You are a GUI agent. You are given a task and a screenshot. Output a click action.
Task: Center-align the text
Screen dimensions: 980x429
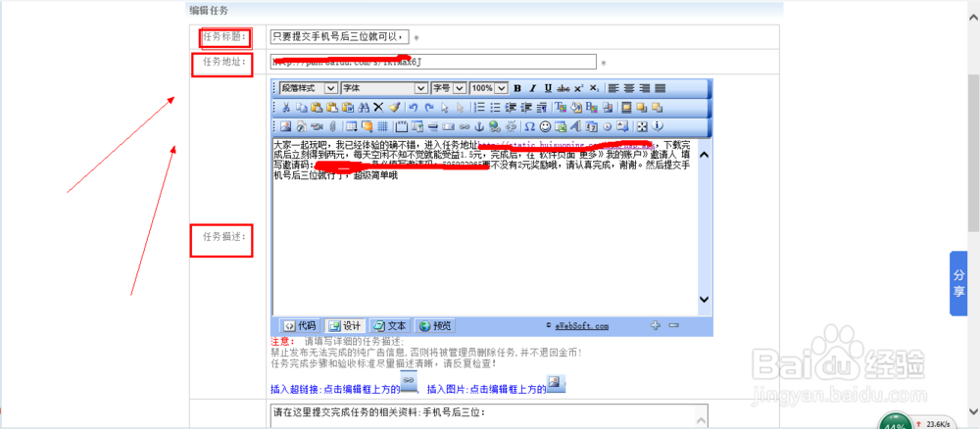[x=629, y=88]
